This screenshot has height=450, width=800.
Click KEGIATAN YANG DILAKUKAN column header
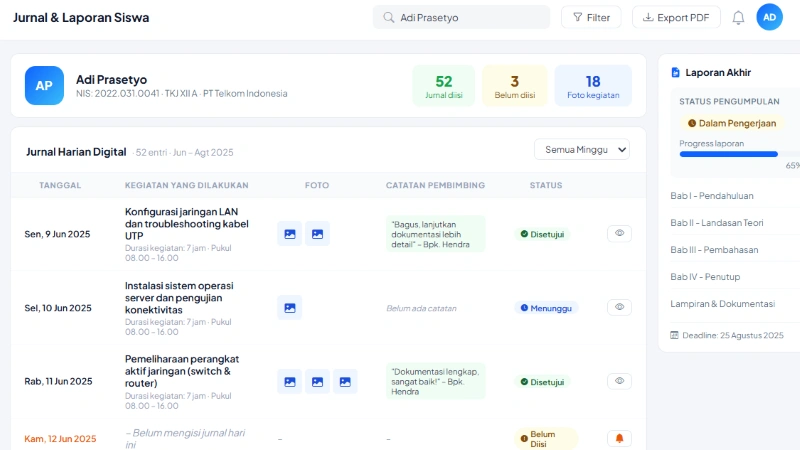pyautogui.click(x=187, y=185)
